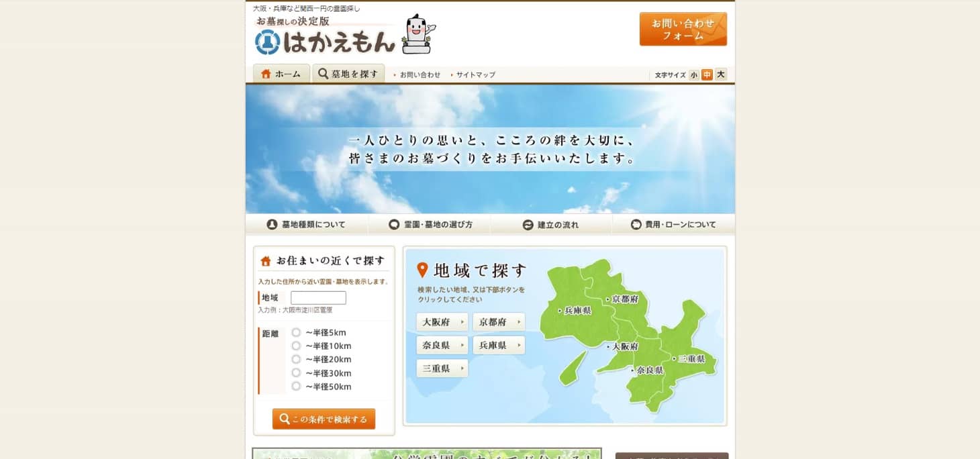Switch to the 墓地を探す tab
The image size is (980, 459).
click(348, 74)
